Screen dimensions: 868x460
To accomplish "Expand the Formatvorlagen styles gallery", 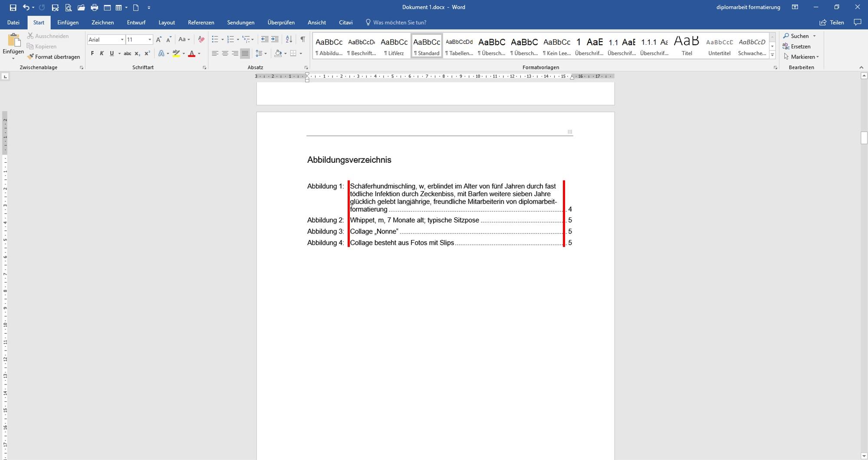I will (772, 55).
